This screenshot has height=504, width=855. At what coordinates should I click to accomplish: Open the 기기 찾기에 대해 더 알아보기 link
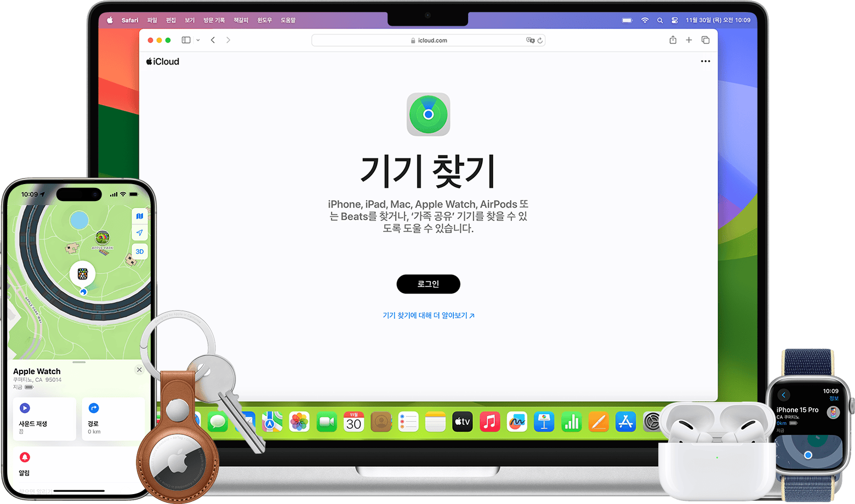point(428,316)
